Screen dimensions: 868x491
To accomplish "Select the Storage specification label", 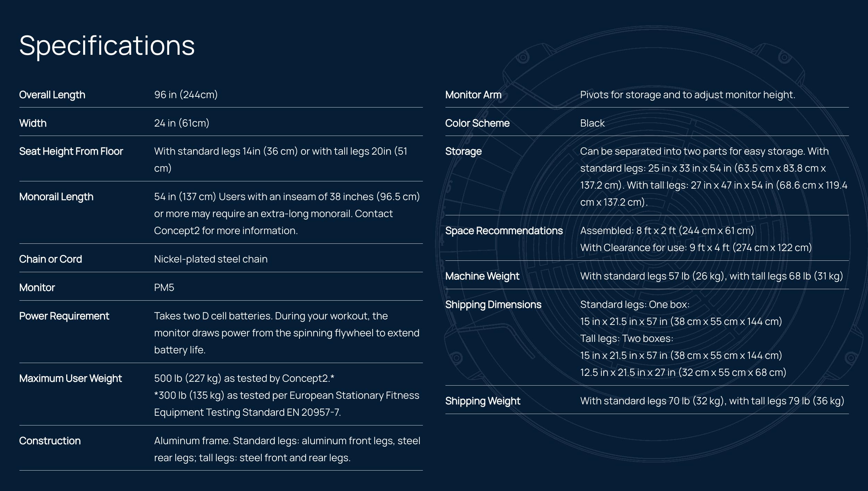I will click(x=463, y=152).
